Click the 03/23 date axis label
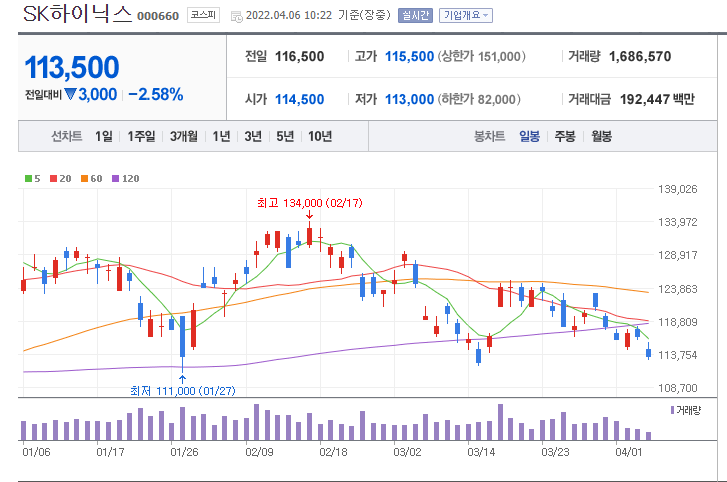The height and width of the screenshot is (482, 727). [555, 452]
